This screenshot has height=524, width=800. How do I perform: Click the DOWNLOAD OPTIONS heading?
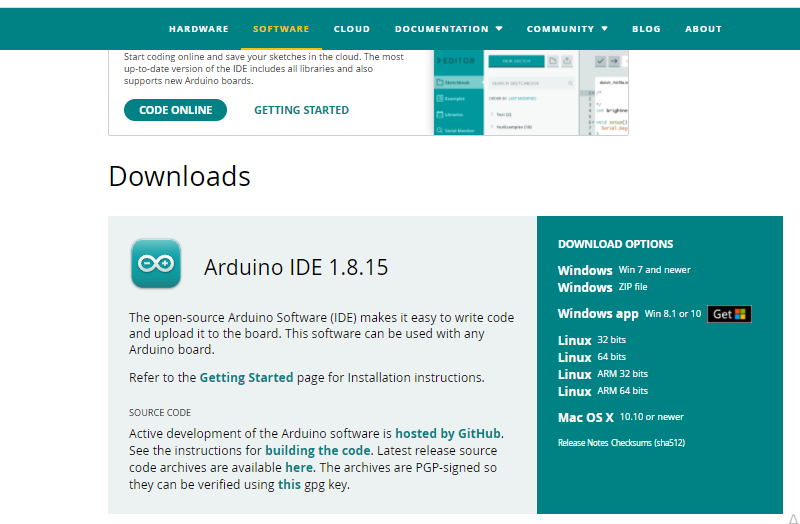(615, 244)
